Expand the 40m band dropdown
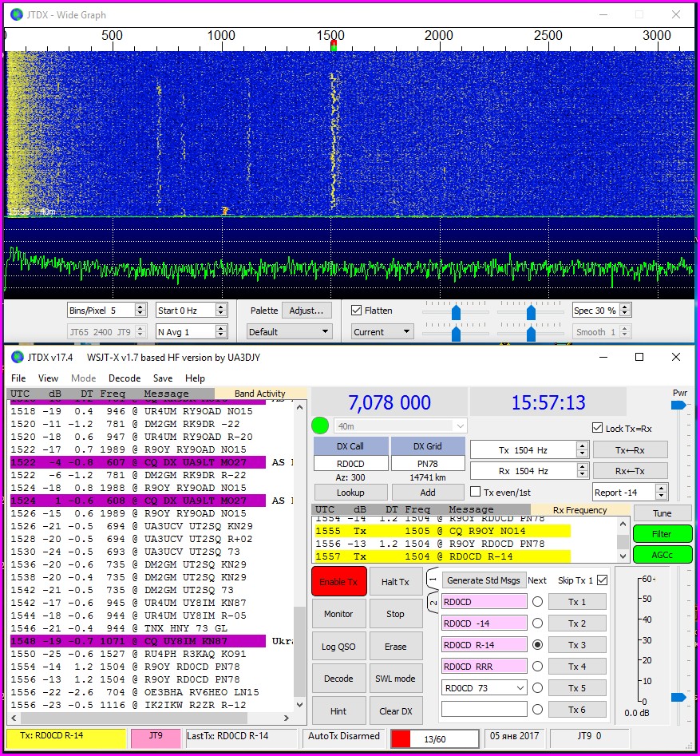 click(x=460, y=426)
